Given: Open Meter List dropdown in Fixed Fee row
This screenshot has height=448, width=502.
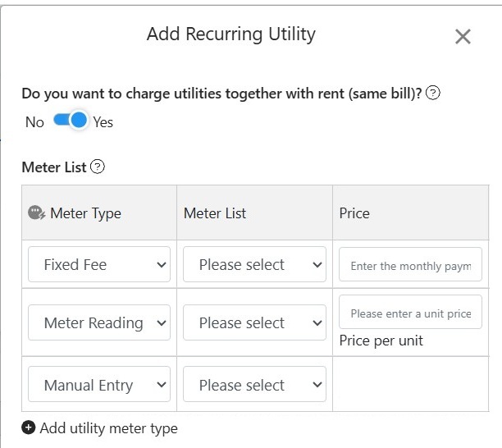Looking at the screenshot, I should pos(254,265).
